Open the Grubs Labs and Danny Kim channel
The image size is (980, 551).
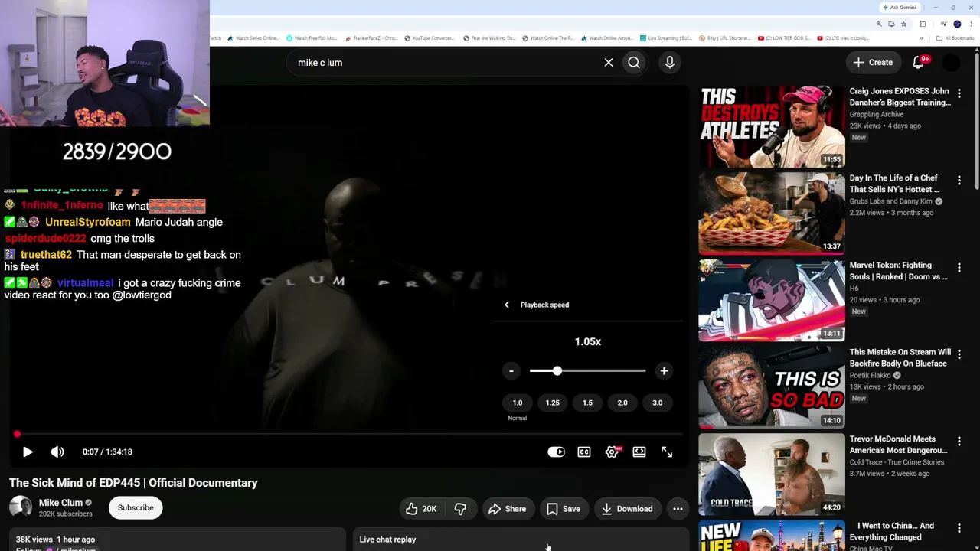click(x=890, y=201)
